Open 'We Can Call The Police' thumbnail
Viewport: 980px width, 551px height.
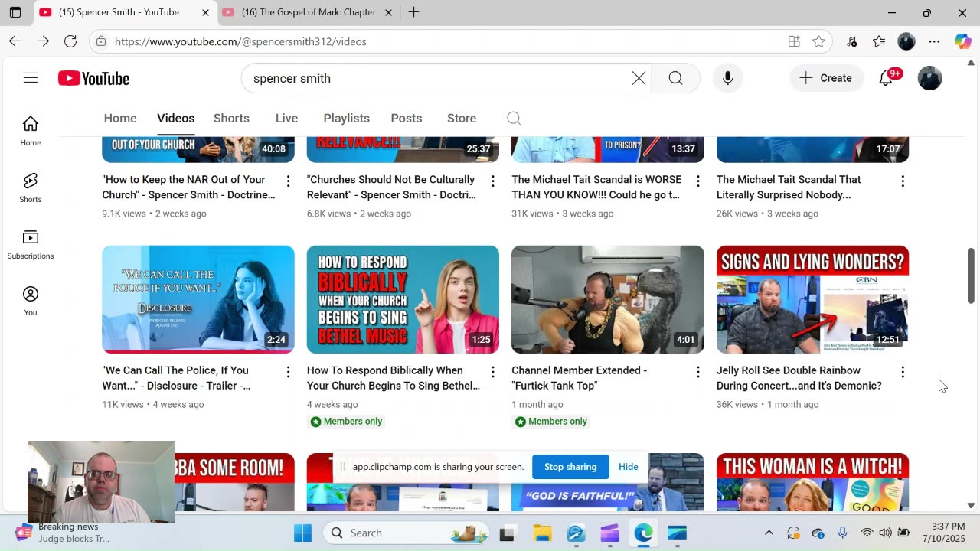(x=198, y=299)
